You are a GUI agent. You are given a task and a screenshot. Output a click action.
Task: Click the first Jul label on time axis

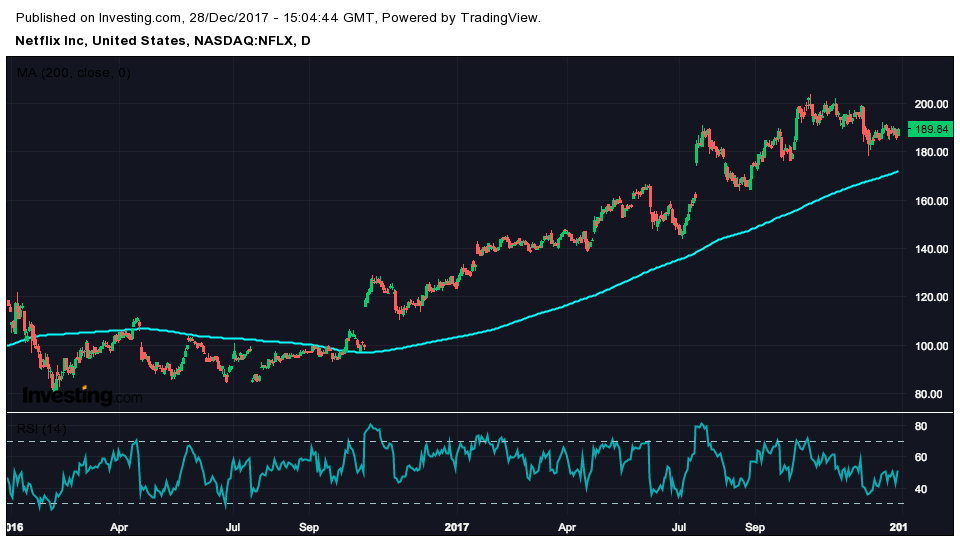233,527
